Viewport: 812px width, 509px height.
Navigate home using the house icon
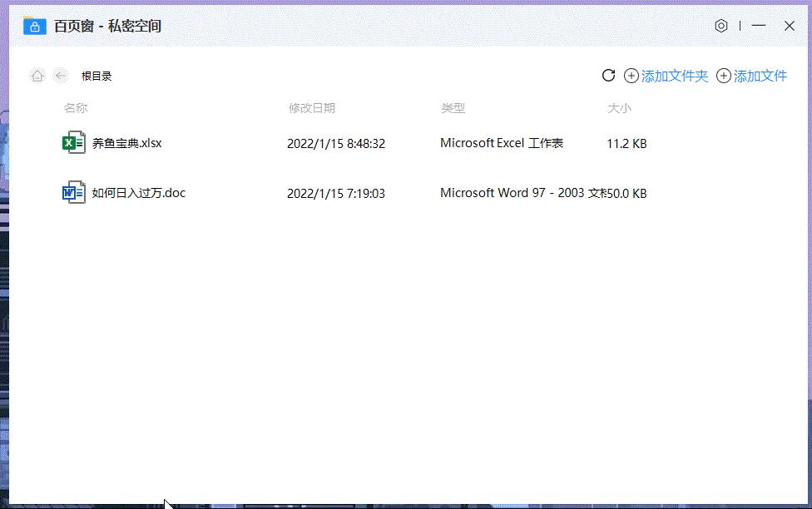pyautogui.click(x=37, y=75)
